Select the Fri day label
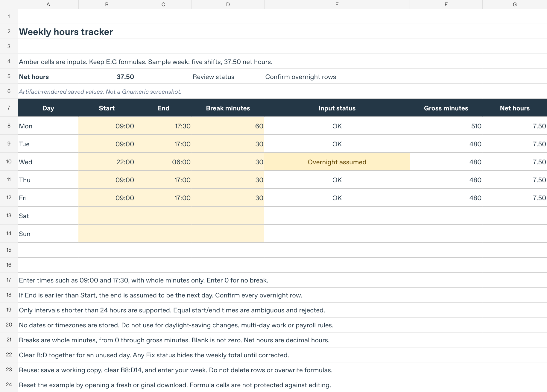Image resolution: width=547 pixels, height=392 pixels. click(x=23, y=198)
